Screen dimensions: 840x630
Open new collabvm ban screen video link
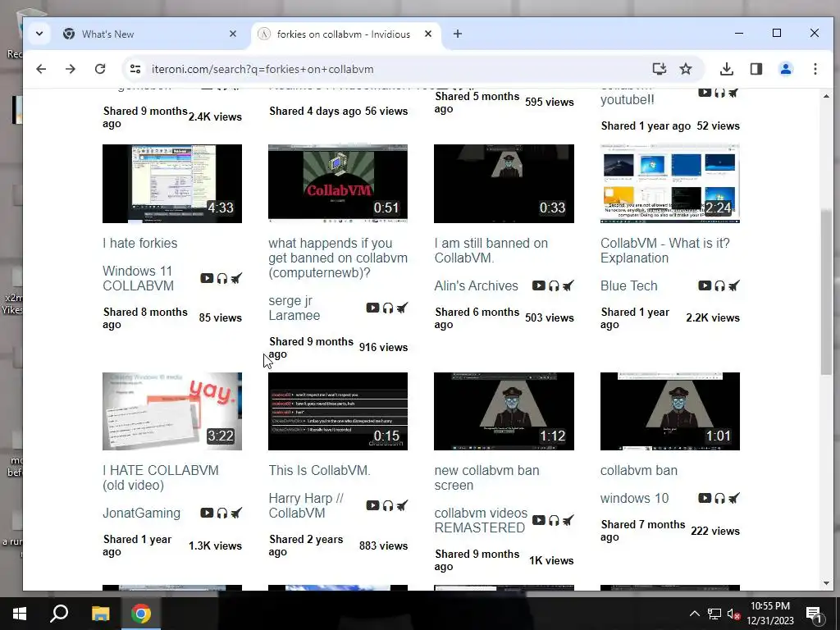click(487, 477)
